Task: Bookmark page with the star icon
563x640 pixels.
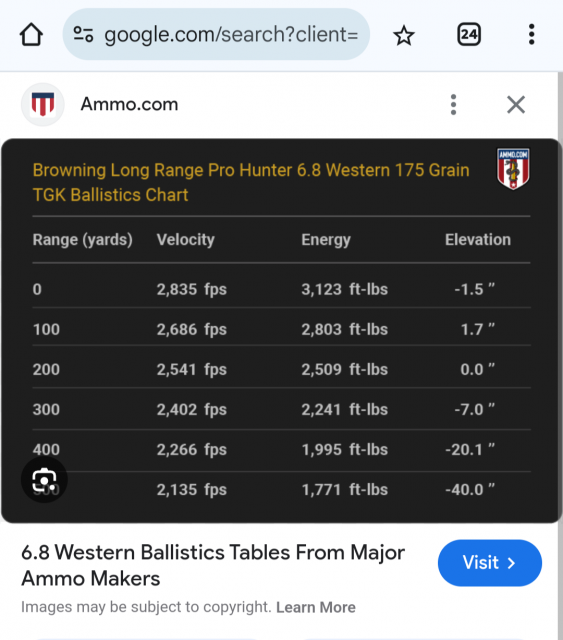Action: point(404,35)
